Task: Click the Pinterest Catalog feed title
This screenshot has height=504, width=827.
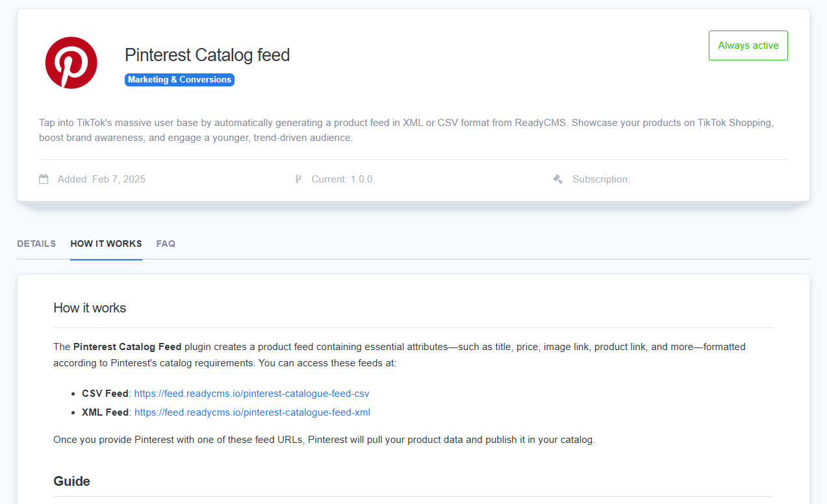Action: 207,55
